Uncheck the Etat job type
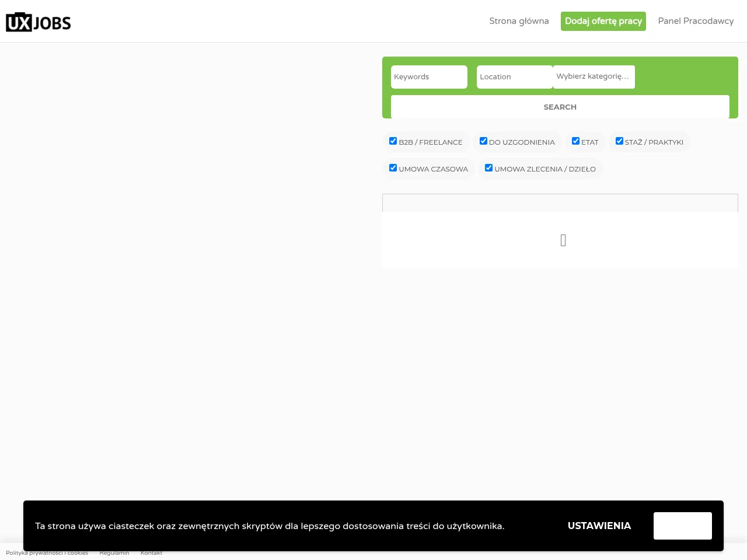Screen dimensions: 747x560 (575, 141)
